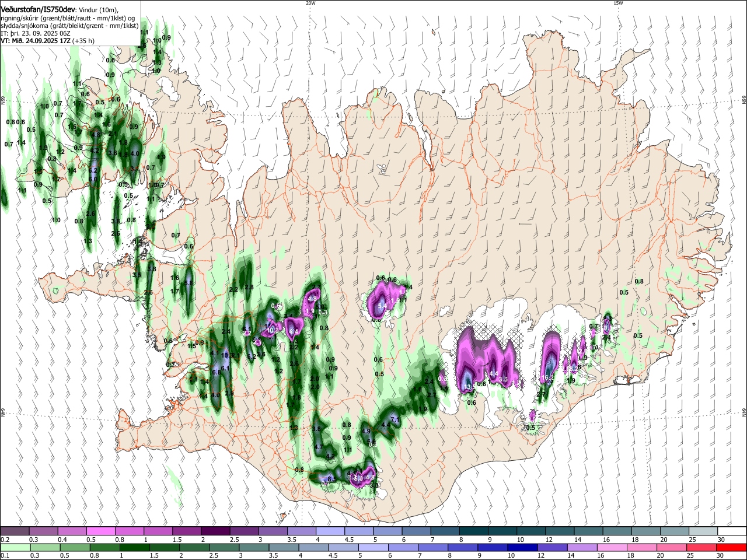Click the '20W' longitude label at top
This screenshot has height=560, width=747.
310,2
